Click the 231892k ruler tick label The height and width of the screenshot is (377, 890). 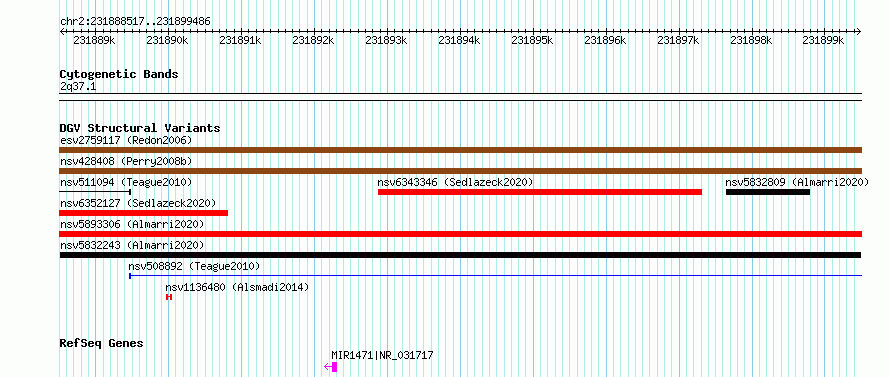tap(313, 40)
